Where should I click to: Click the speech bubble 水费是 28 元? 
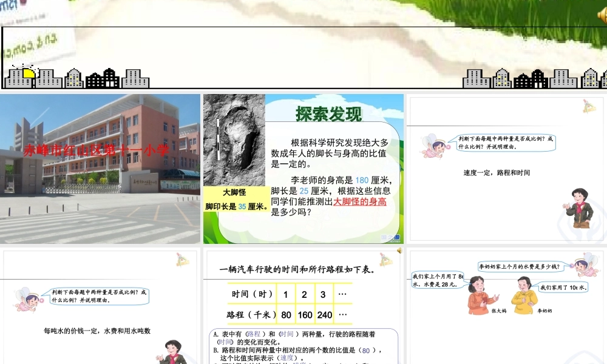[437, 280]
